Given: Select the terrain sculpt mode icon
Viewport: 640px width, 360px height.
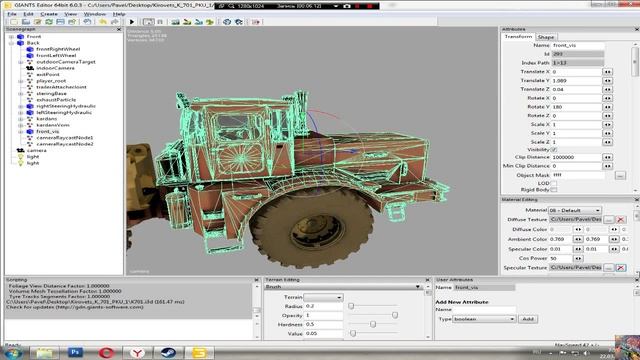Looking at the screenshot, I should click(176, 22).
